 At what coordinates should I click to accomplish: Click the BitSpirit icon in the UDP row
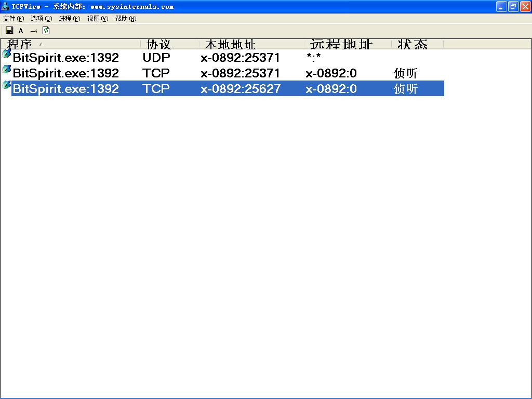click(x=6, y=54)
